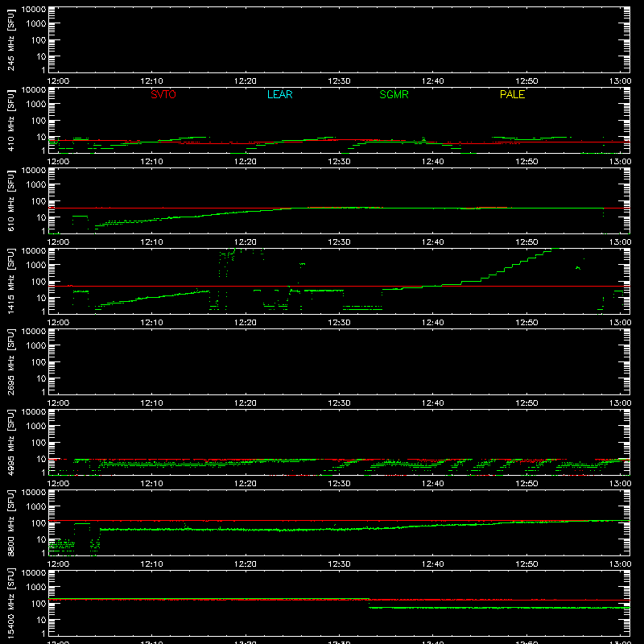Click 13:00 time tick under 4995 MHz panel

[x=620, y=484]
